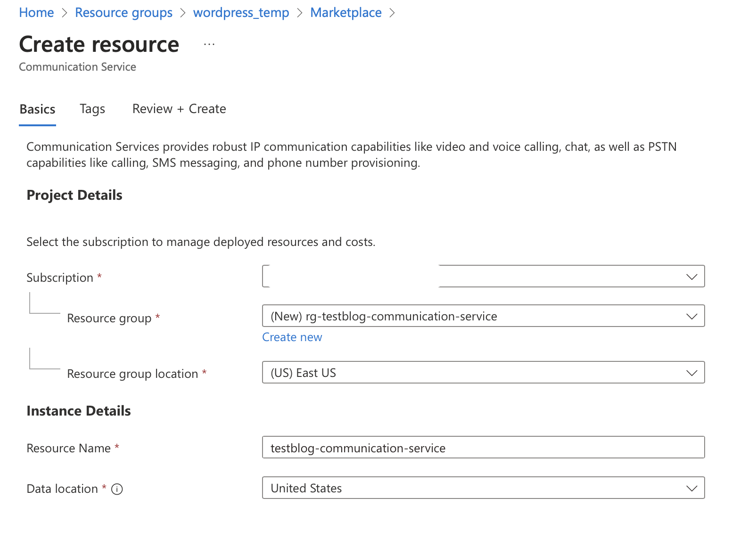Screen dimensions: 756x539
Task: Click the Resource Name input field
Action: point(471,448)
